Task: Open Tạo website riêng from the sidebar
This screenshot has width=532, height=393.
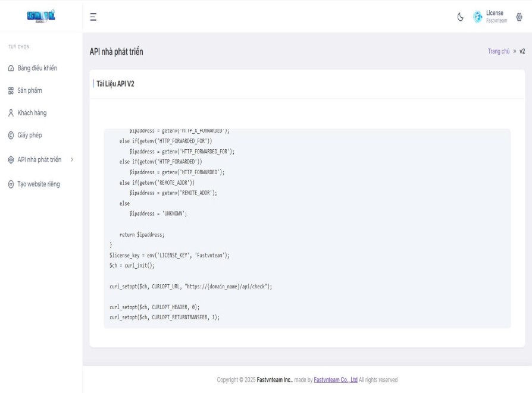Action: click(39, 184)
